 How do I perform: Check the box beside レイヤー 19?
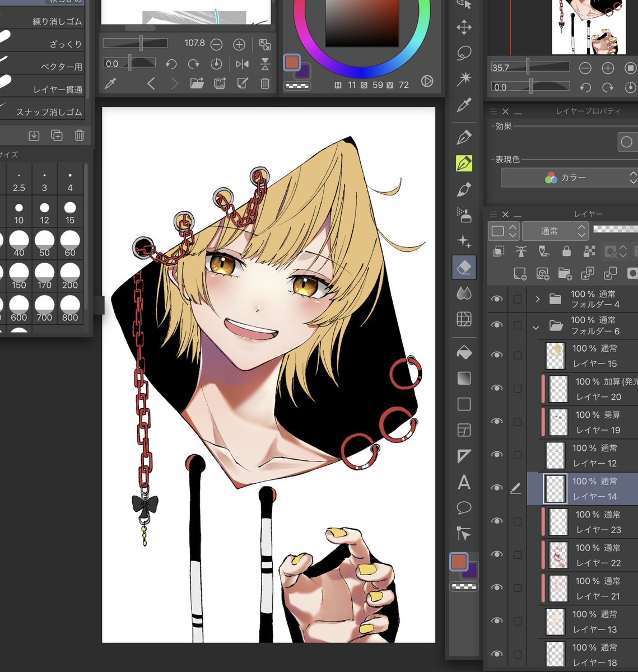[518, 422]
